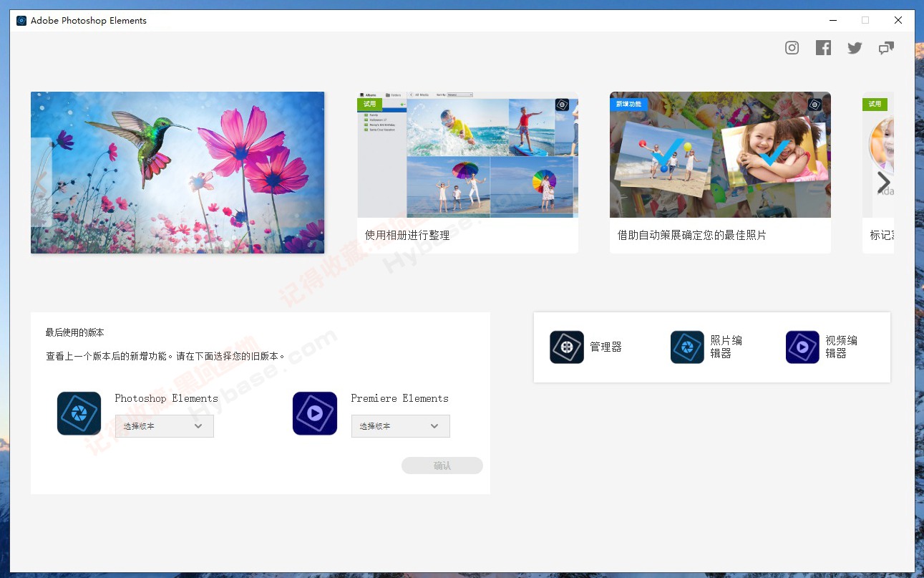The image size is (924, 578).
Task: Click the 确认 confirm button
Action: click(x=442, y=465)
